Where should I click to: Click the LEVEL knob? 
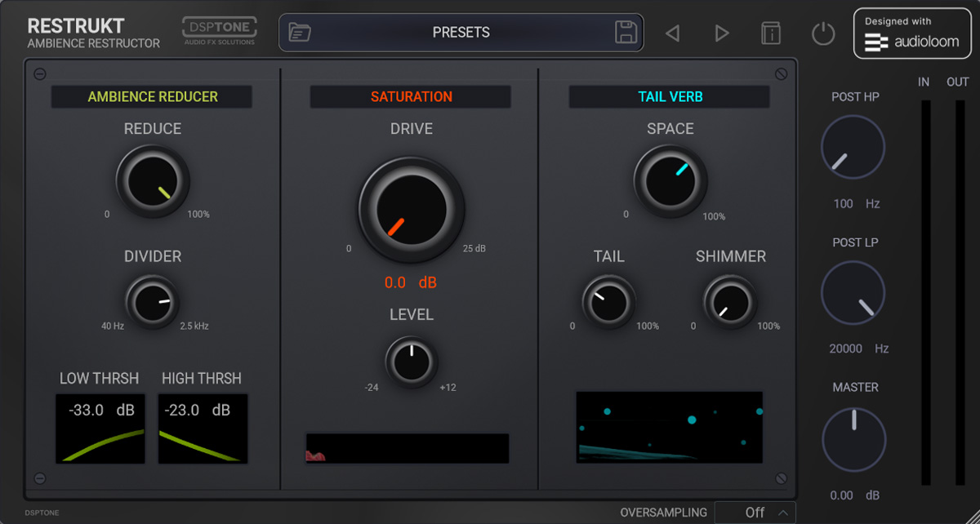tap(411, 361)
